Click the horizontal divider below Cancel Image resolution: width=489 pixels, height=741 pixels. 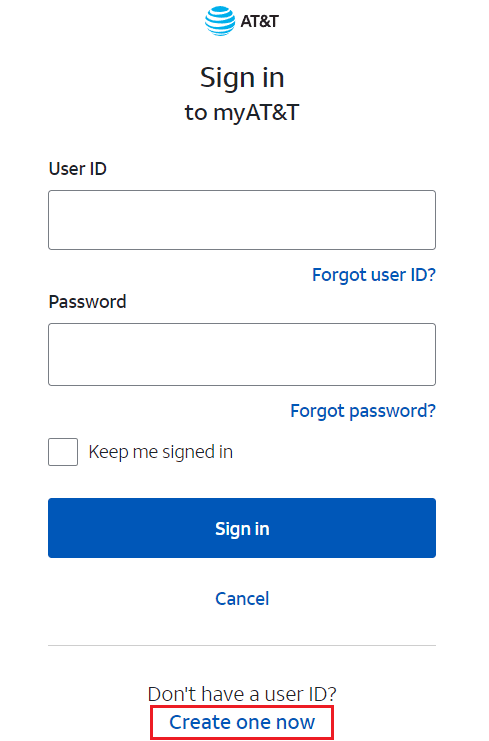click(242, 646)
